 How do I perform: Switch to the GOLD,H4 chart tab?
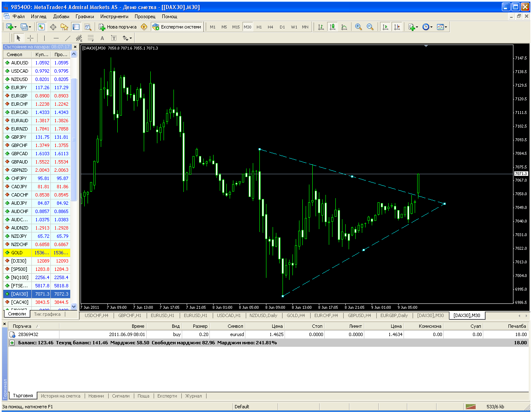(296, 315)
